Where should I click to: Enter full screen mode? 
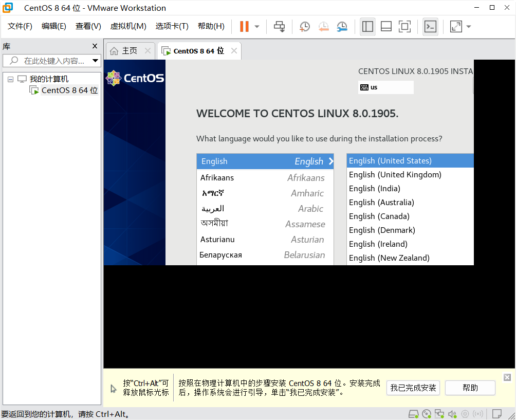(404, 26)
